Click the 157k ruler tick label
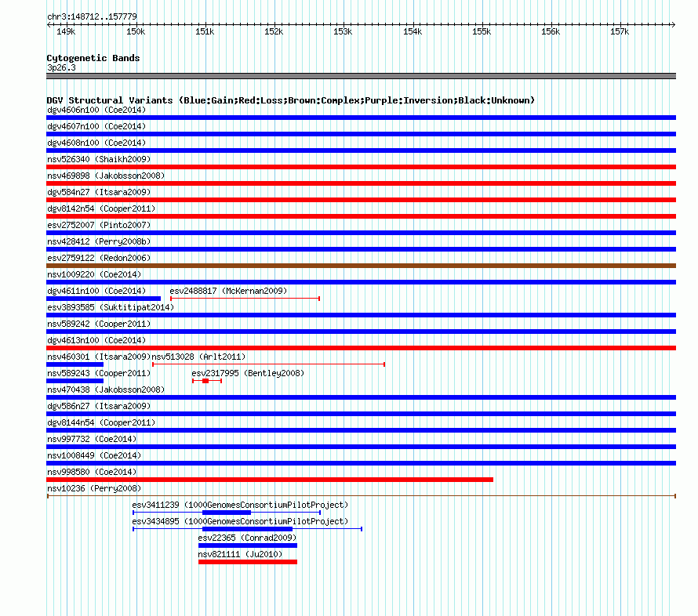The height and width of the screenshot is (616, 698). click(620, 31)
